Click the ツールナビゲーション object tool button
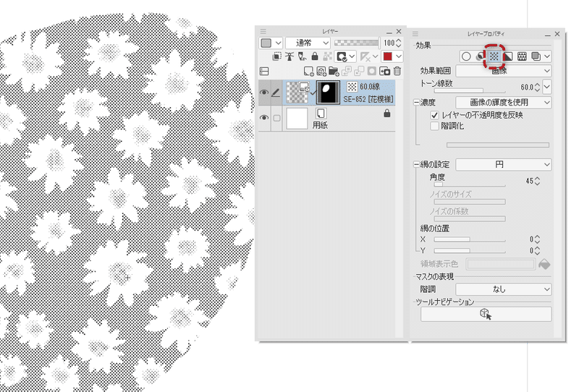The image size is (579, 392). [486, 314]
